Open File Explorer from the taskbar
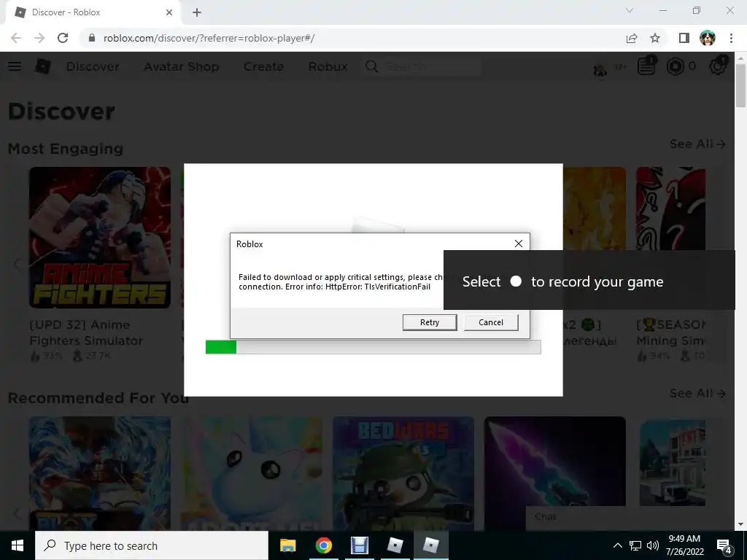 pyautogui.click(x=287, y=545)
